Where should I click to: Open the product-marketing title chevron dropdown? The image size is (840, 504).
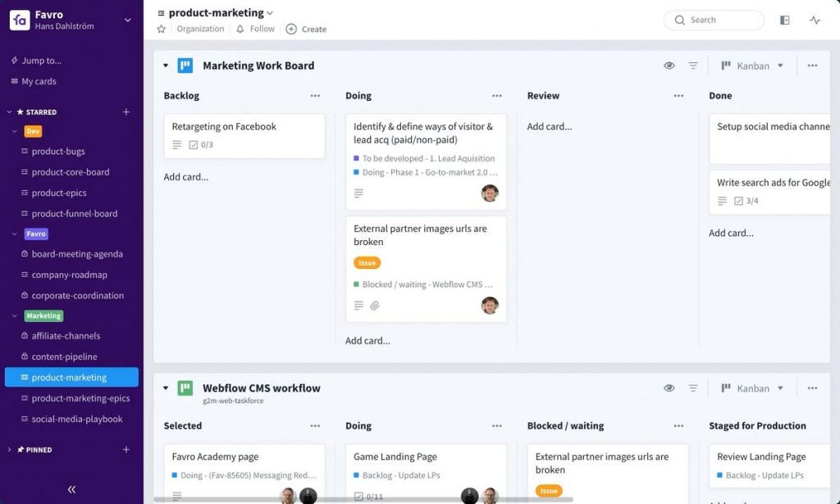[269, 12]
